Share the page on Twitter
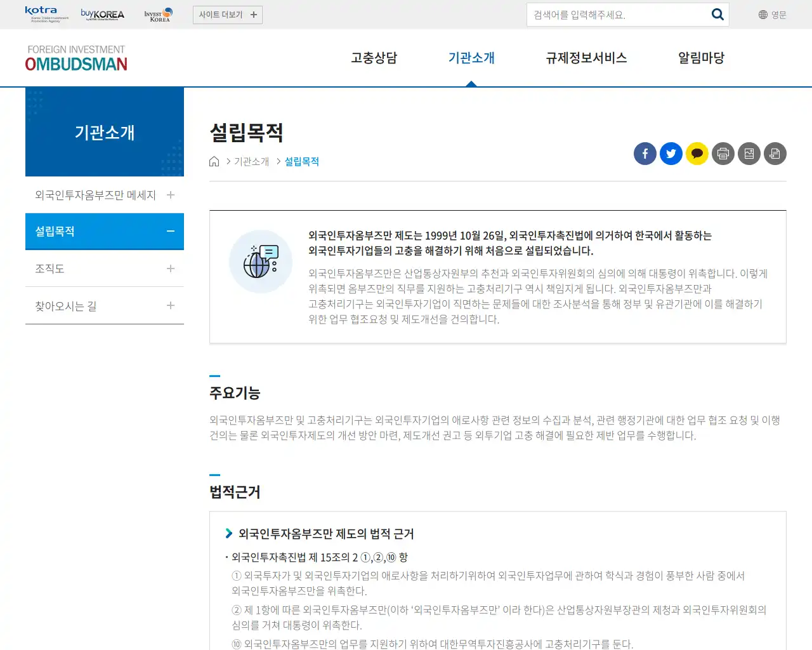812x650 pixels. [671, 154]
